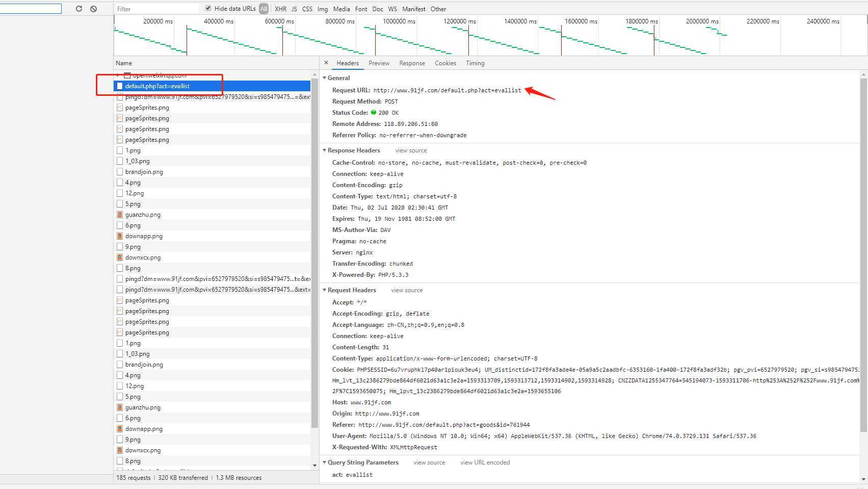Screen dimensions: 868x489
Task: Switch to the Preview tab
Action: [379, 63]
